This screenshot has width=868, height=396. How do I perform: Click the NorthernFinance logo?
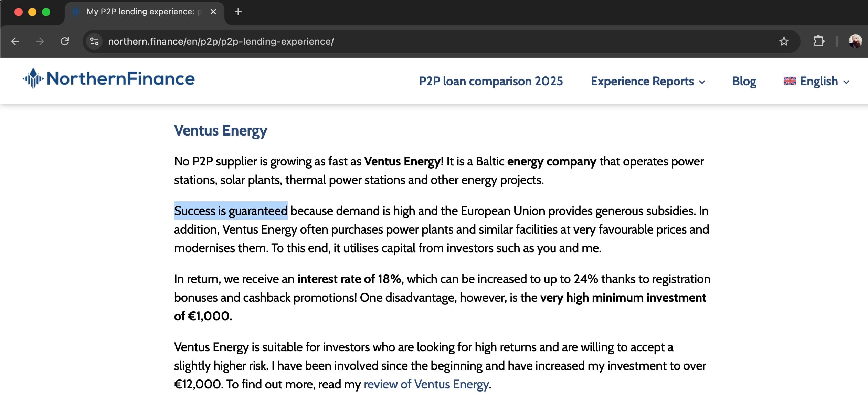[x=108, y=79]
